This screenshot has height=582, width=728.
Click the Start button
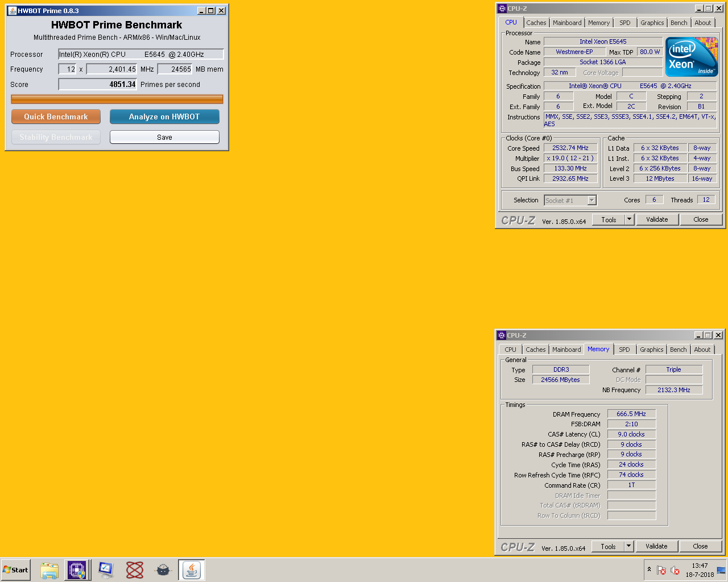(x=15, y=570)
